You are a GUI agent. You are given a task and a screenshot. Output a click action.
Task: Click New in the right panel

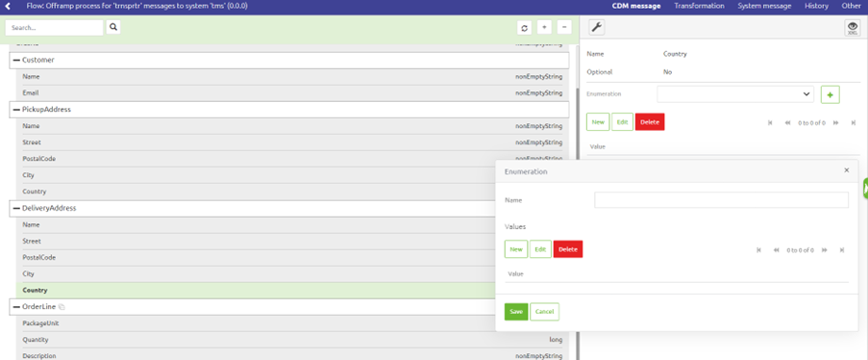[x=598, y=122]
